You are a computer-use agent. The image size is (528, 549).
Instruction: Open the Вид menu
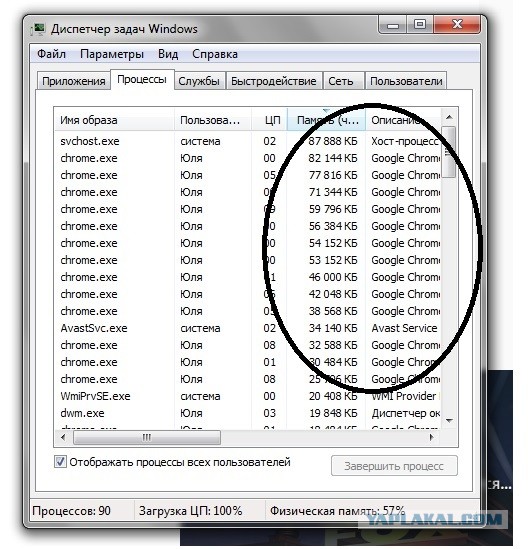[168, 54]
